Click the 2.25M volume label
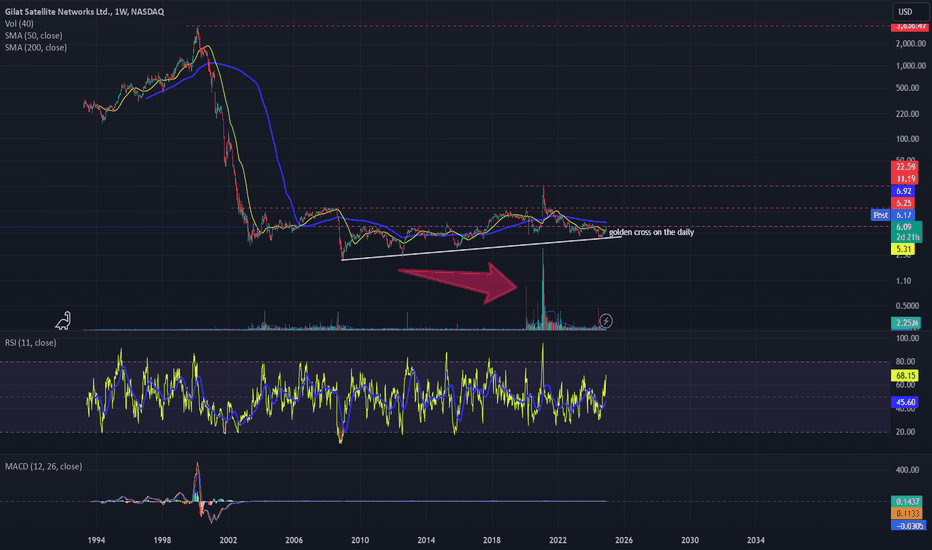The image size is (932, 550). pos(906,323)
